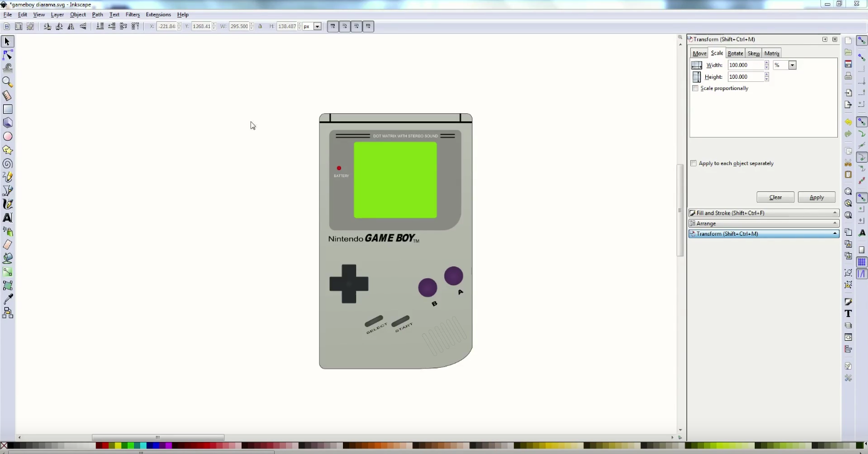
Task: Select the Paint Bucket fill tool
Action: [8, 258]
